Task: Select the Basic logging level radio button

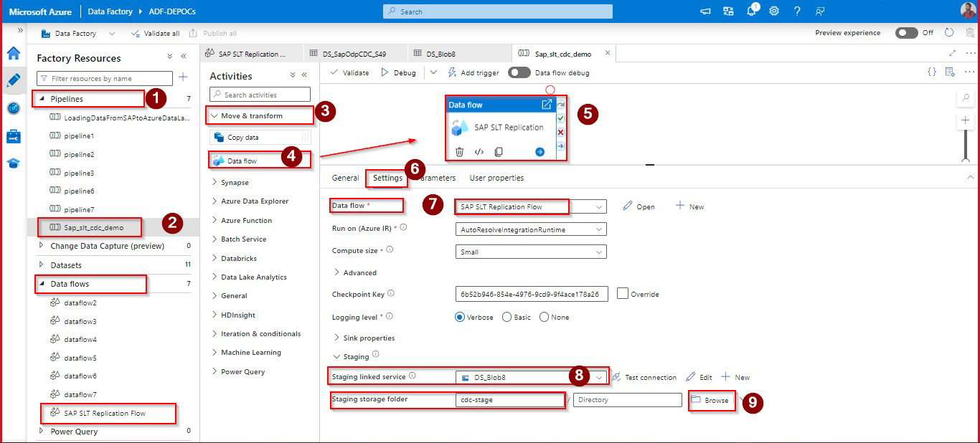Action: (x=507, y=317)
